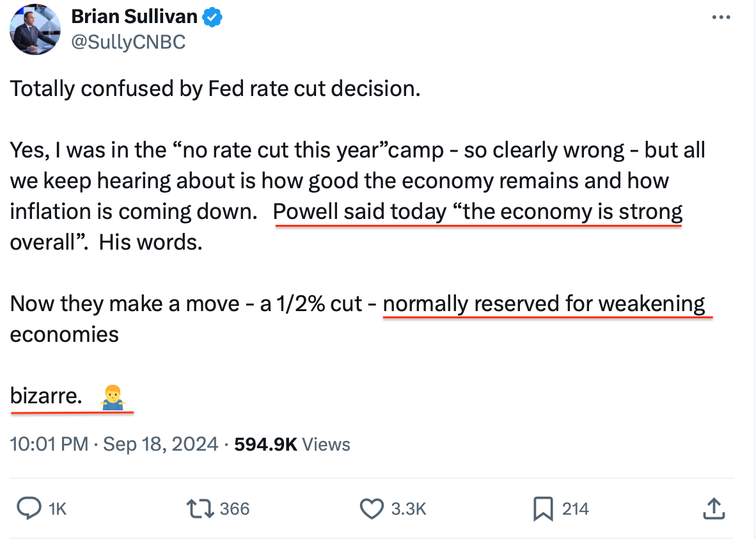Visit the @SullyCNBC handle link
Screen dimensions: 756x539
pos(128,42)
